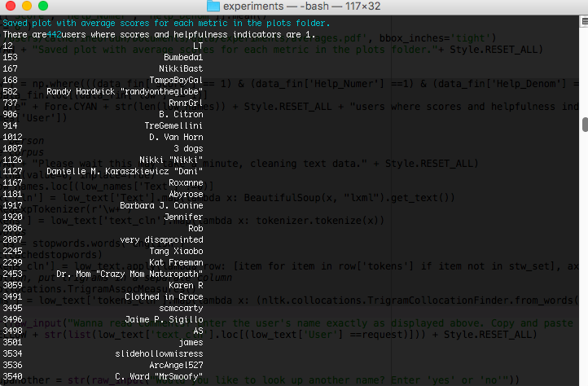Click the username ArcAngel527
The width and height of the screenshot is (588, 386).
176,365
